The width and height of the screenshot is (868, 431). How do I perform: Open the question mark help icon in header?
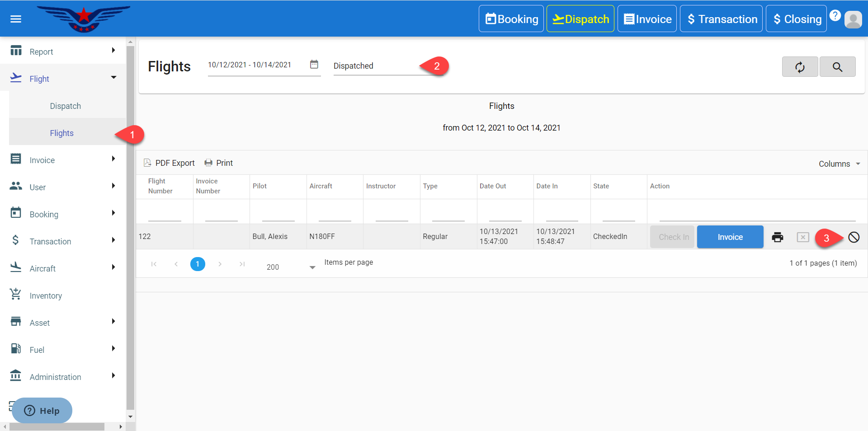[x=835, y=15]
